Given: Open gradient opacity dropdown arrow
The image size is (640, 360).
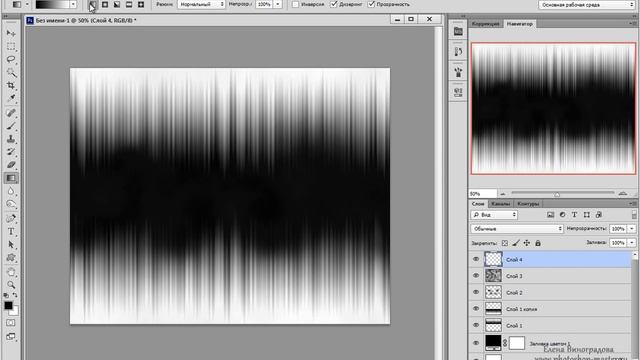Looking at the screenshot, I should tap(278, 4).
